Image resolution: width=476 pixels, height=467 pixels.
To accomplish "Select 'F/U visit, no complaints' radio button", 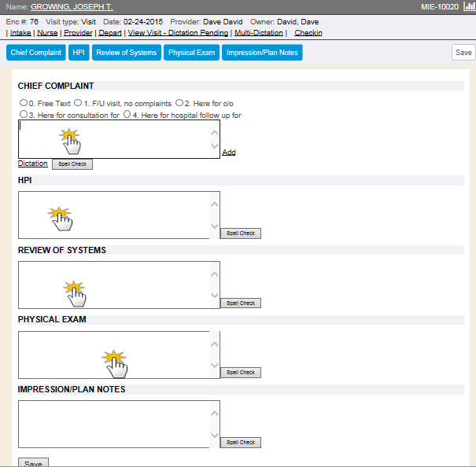I will pyautogui.click(x=79, y=103).
